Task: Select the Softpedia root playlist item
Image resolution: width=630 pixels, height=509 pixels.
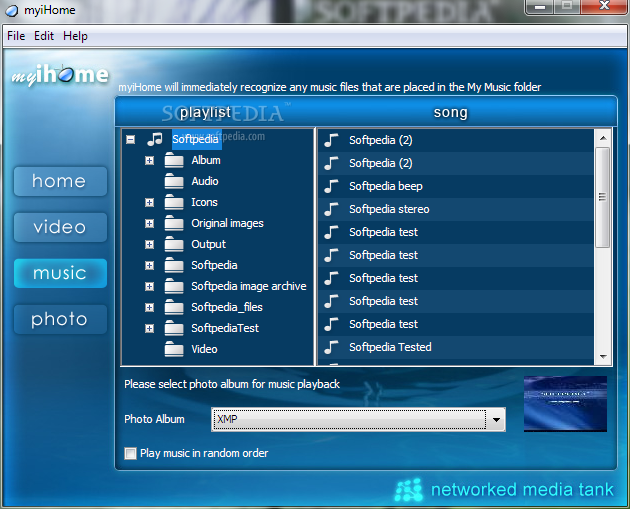Action: click(196, 139)
